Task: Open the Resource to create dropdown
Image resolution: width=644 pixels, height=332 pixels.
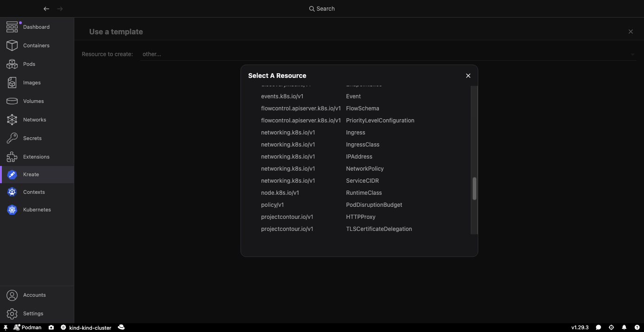Action: [x=388, y=54]
